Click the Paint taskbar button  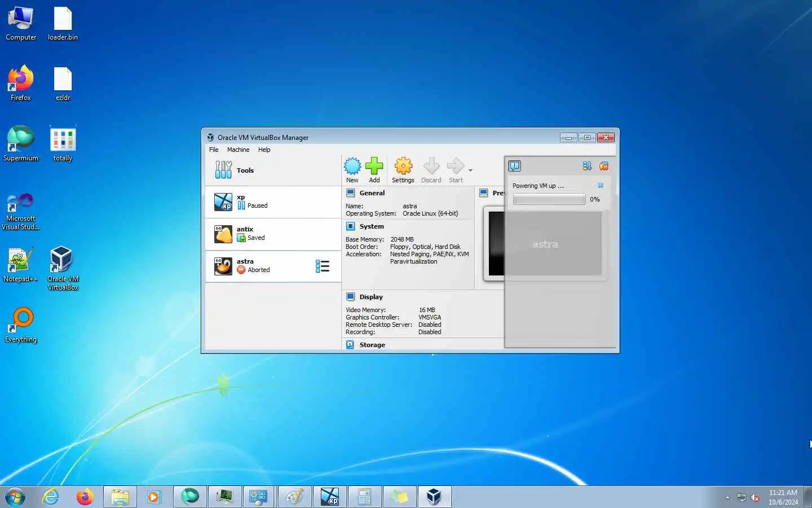294,497
